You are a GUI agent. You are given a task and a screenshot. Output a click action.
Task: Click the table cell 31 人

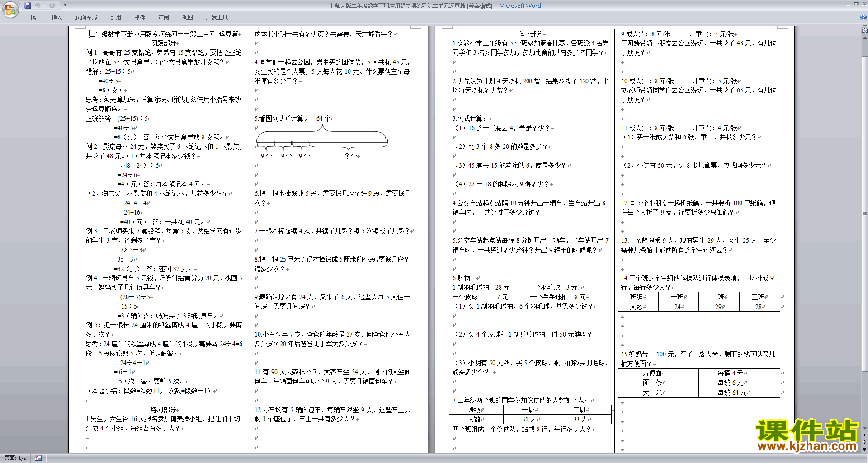(529, 419)
